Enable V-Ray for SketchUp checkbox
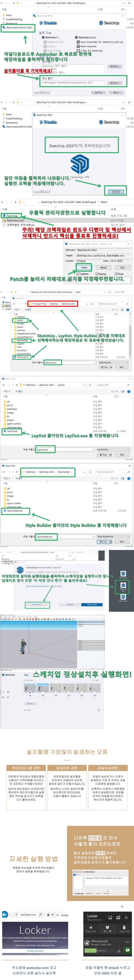 78,50
